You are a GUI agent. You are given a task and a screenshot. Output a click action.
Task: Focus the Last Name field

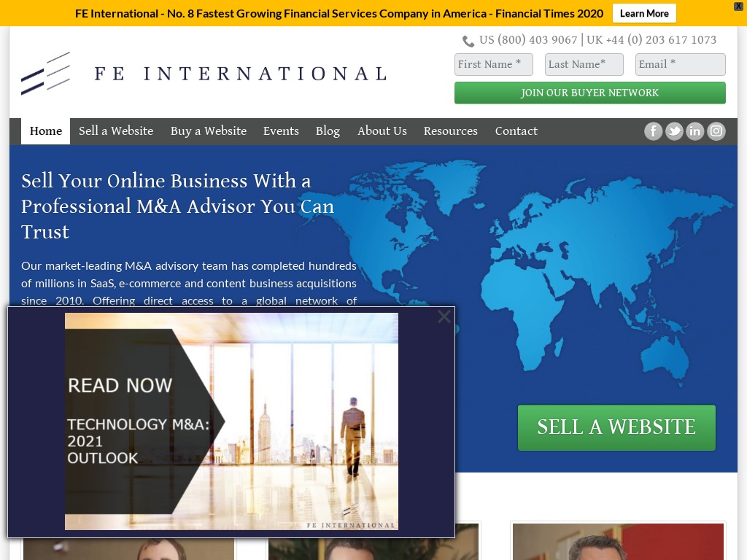coord(584,64)
